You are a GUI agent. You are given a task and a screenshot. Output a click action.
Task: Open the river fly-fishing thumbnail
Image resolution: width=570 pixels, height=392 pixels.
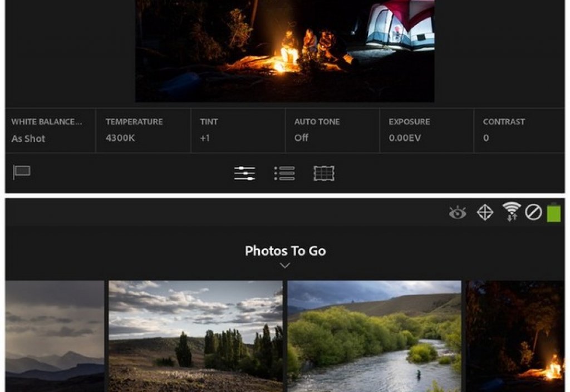(374, 336)
